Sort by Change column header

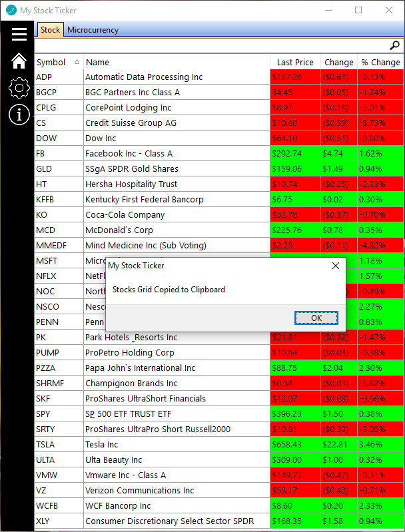click(339, 62)
